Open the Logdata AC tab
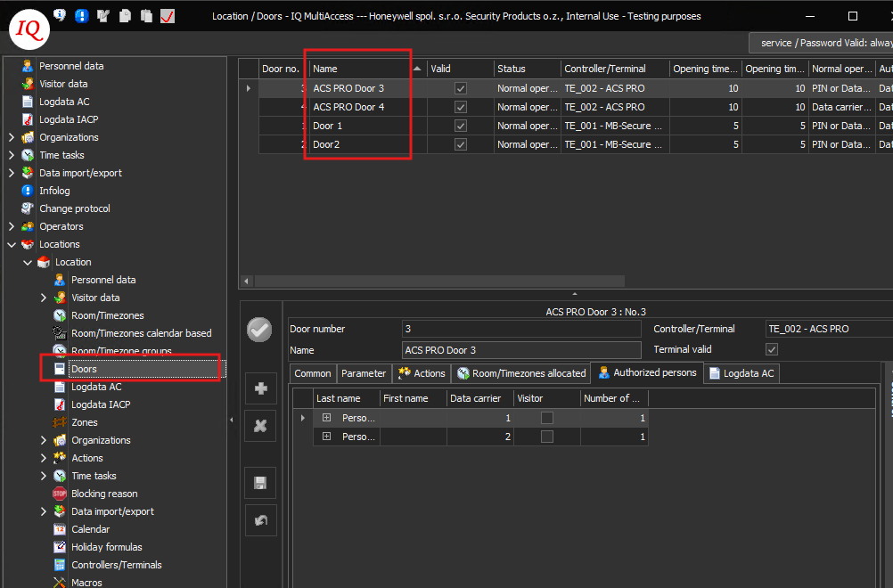Viewport: 893px width, 588px height. [x=741, y=373]
